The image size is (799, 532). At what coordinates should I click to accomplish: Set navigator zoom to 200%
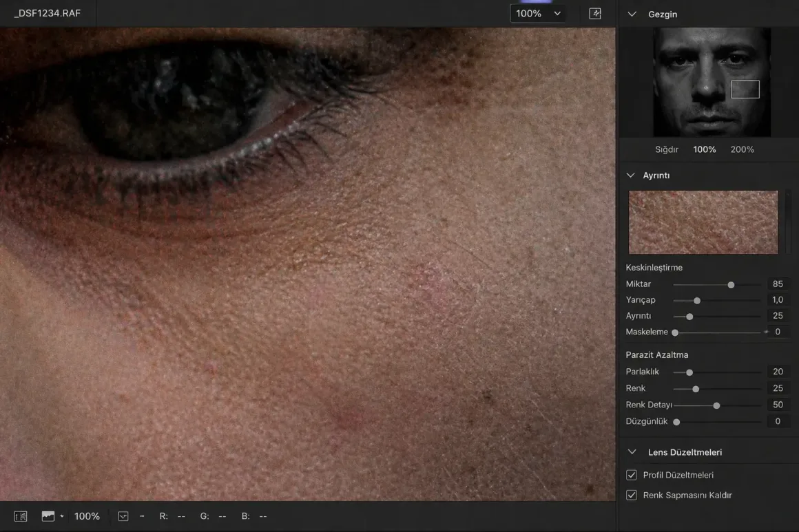(742, 149)
